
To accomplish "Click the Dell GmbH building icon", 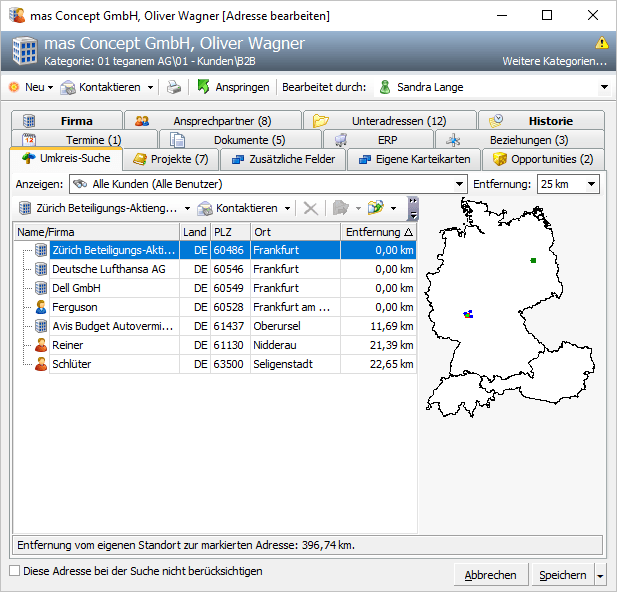I will coord(41,288).
